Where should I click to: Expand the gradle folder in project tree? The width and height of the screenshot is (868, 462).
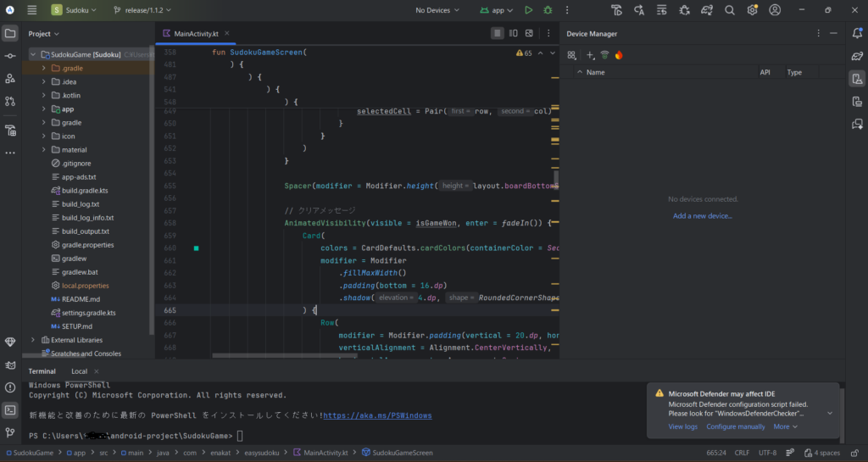[43, 123]
